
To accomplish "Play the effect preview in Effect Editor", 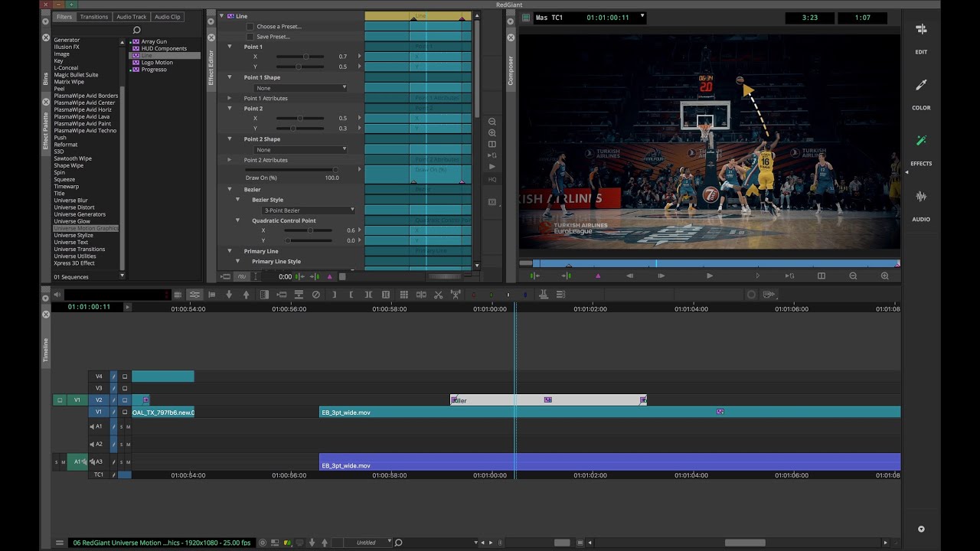I will pyautogui.click(x=492, y=167).
